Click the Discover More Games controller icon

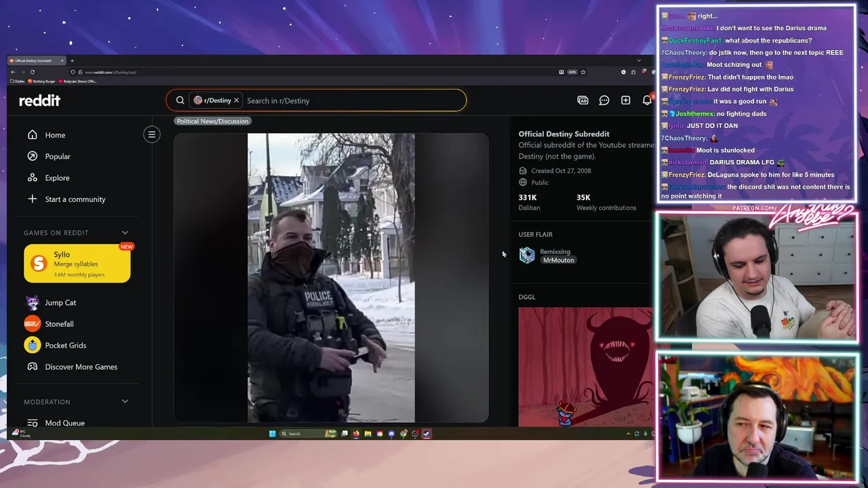click(32, 367)
